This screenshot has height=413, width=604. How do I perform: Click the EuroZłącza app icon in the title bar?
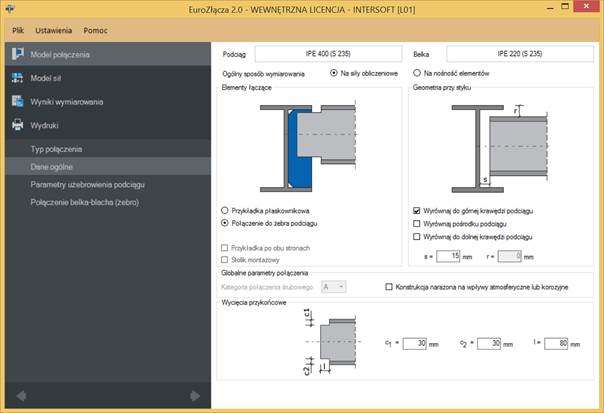click(x=10, y=8)
